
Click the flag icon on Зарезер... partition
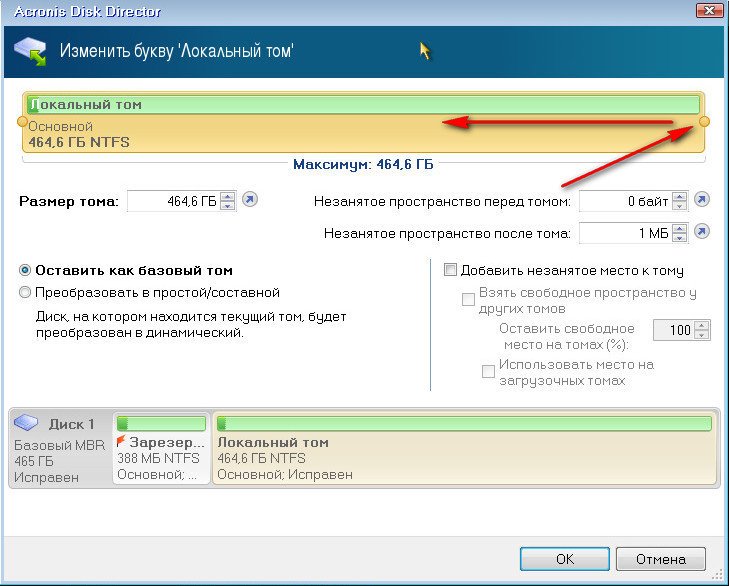[x=121, y=440]
